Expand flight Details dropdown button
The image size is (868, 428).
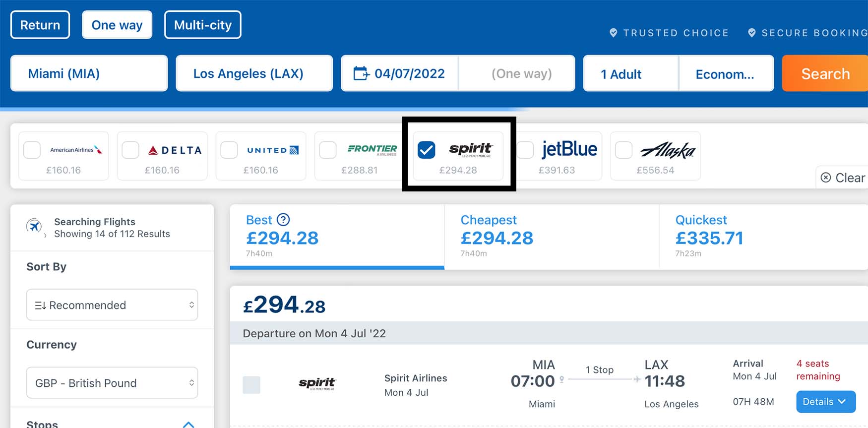point(826,402)
